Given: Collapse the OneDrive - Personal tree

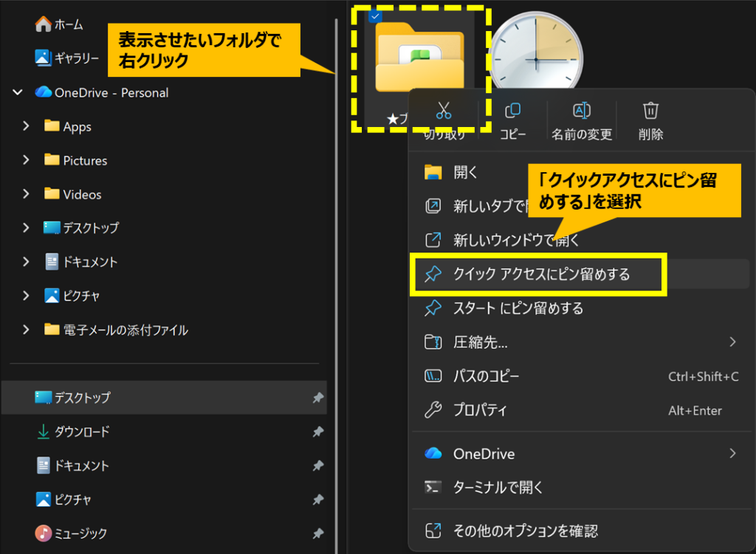Looking at the screenshot, I should 17,92.
